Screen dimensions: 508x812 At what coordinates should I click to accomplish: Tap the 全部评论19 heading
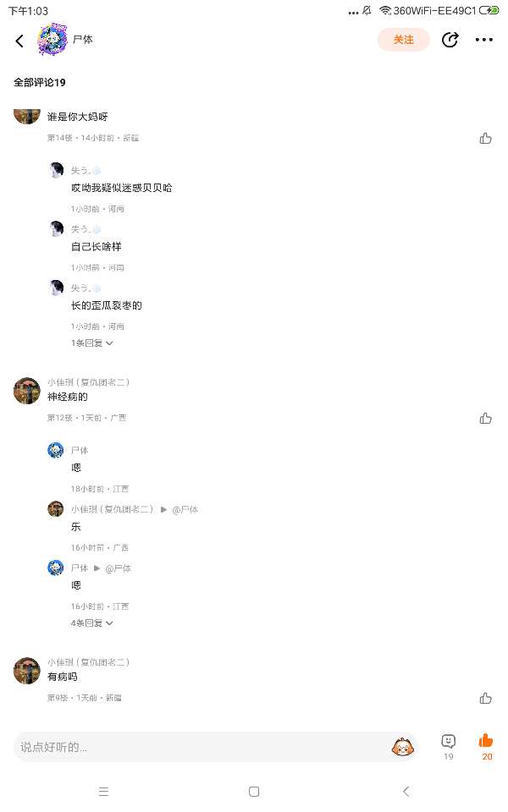(x=40, y=82)
